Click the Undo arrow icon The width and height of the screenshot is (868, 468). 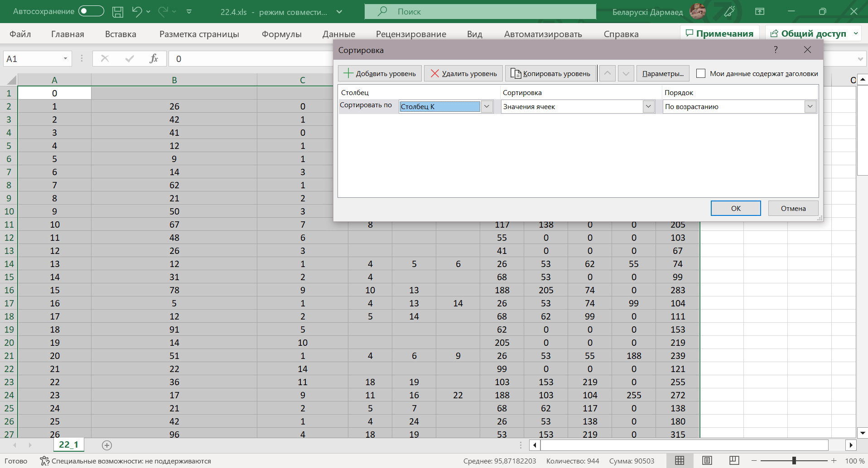(x=136, y=12)
